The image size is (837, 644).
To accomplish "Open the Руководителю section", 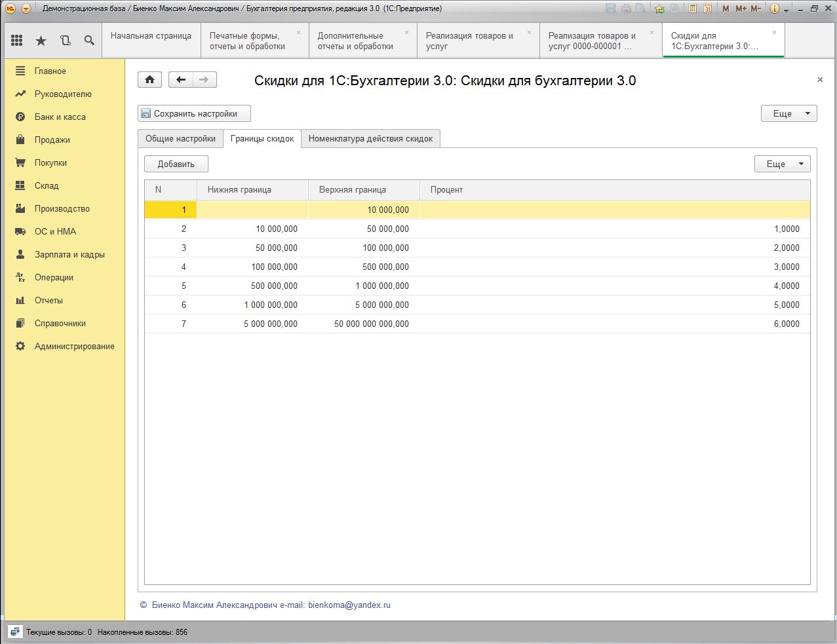I will (64, 94).
